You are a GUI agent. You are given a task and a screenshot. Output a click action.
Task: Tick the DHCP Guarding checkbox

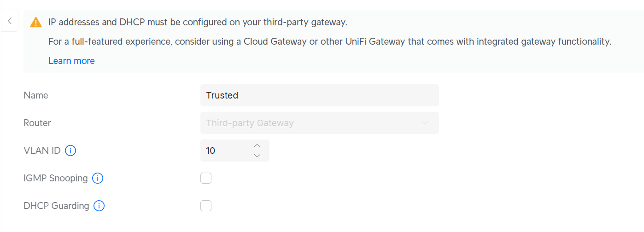(206, 206)
